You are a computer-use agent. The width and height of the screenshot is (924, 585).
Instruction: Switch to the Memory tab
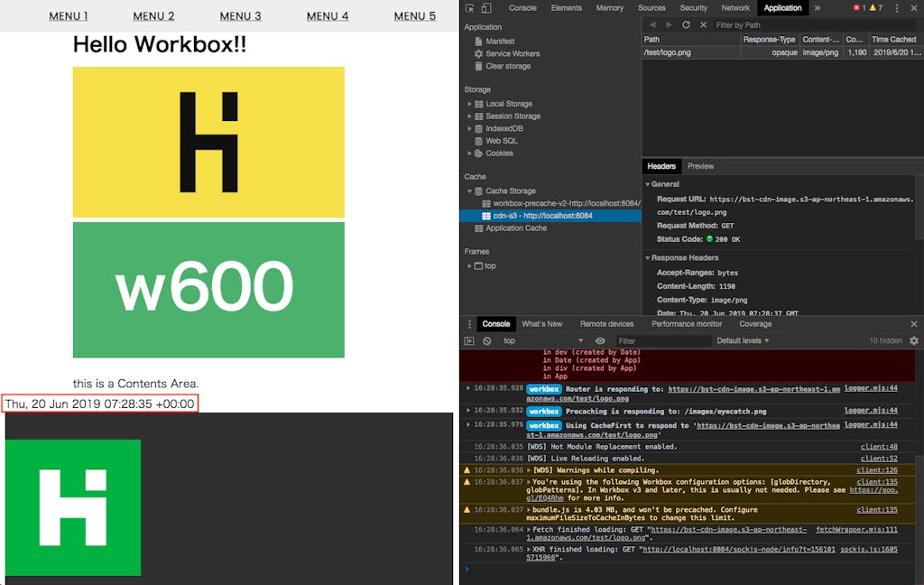609,8
